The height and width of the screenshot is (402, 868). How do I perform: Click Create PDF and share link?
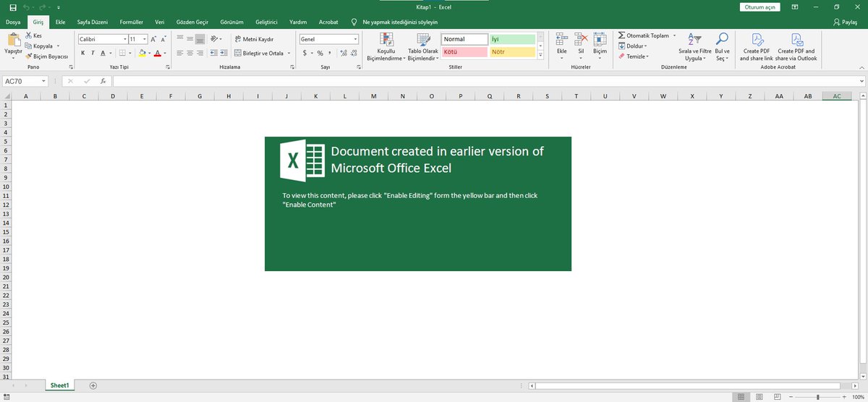coord(757,47)
